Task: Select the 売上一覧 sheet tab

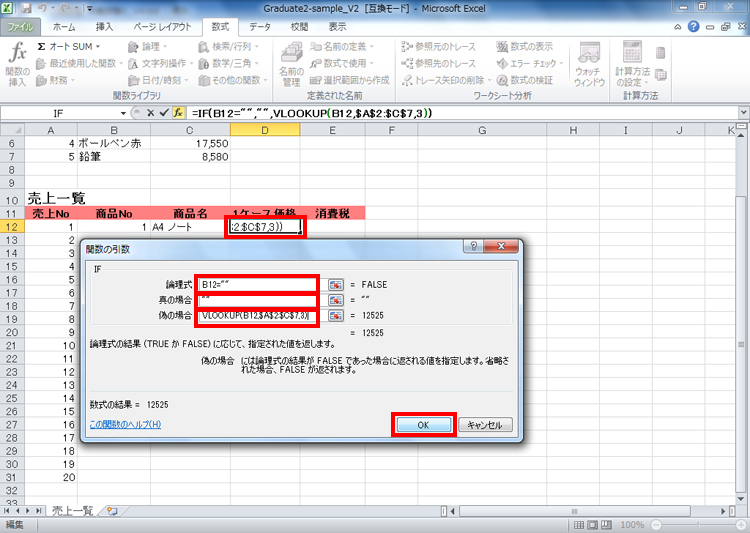Action: (72, 511)
